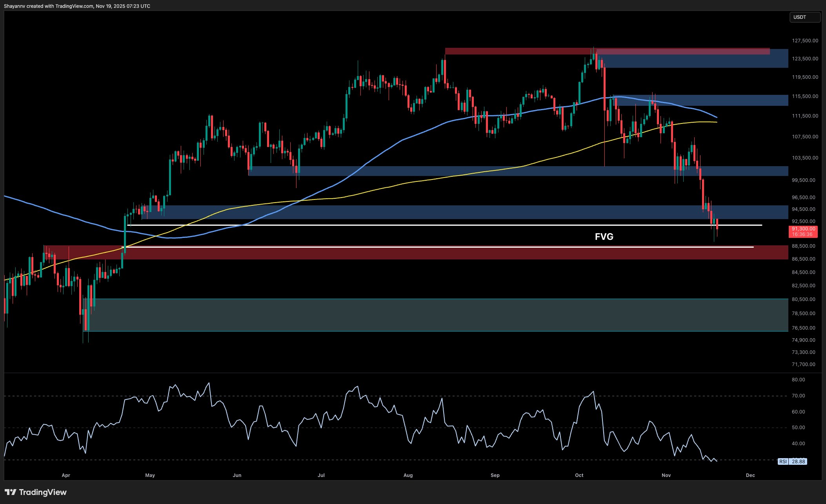The height and width of the screenshot is (504, 826).
Task: Open the time axis settings via Nov label
Action: pos(666,475)
